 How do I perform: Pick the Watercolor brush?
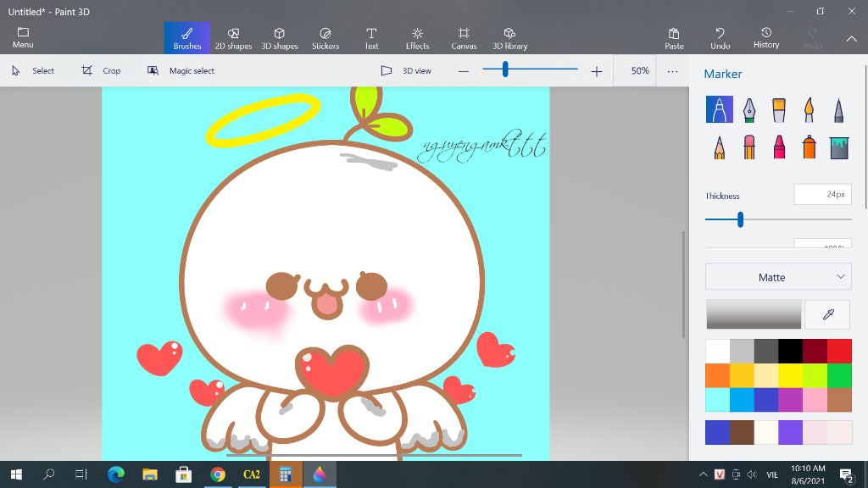(809, 109)
